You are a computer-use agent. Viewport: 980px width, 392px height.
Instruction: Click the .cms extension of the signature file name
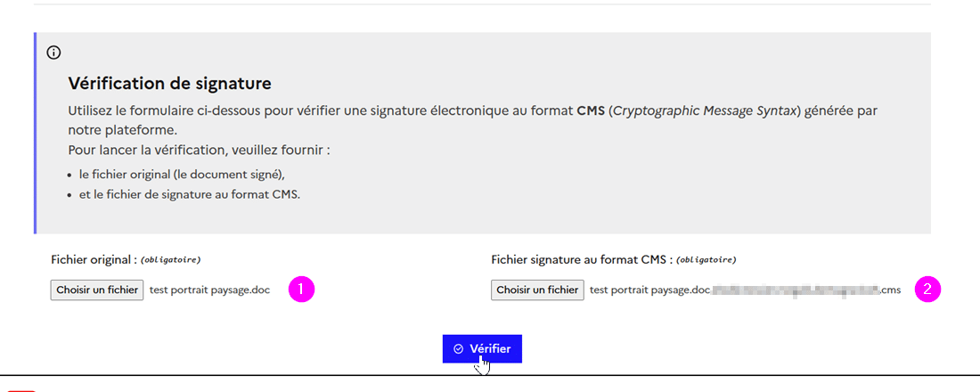(x=891, y=290)
